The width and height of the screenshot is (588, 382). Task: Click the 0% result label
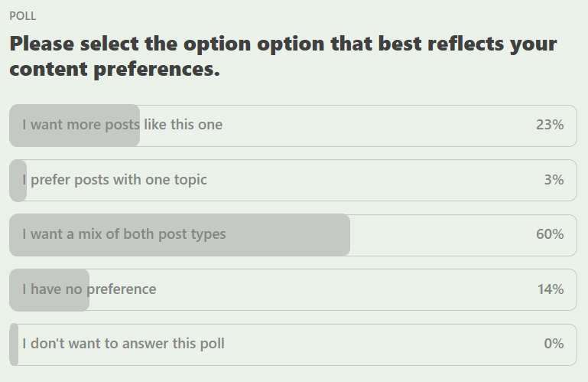pyautogui.click(x=554, y=343)
